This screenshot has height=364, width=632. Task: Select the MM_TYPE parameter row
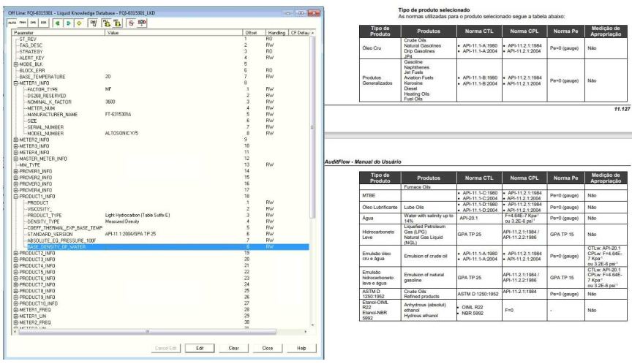click(161, 165)
